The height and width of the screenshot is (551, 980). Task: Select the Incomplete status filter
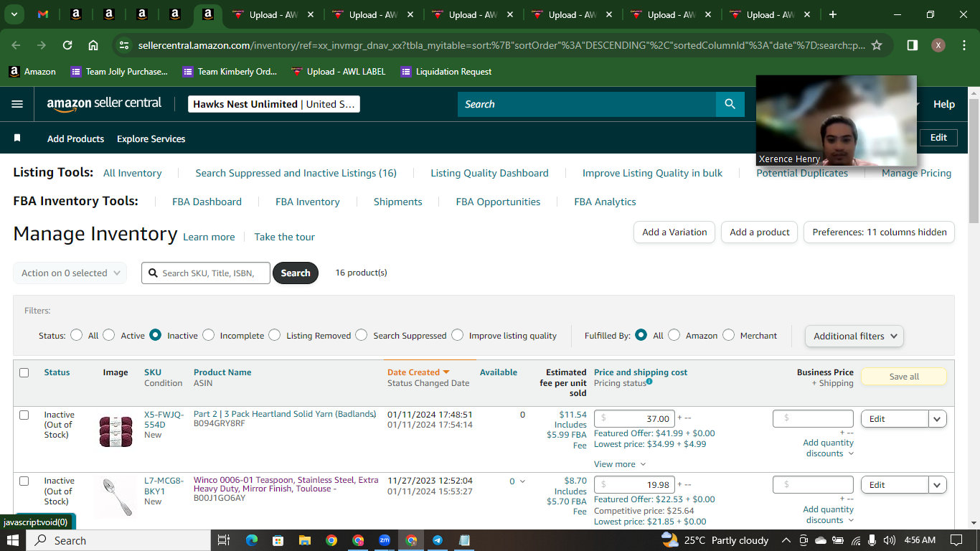[x=208, y=335]
